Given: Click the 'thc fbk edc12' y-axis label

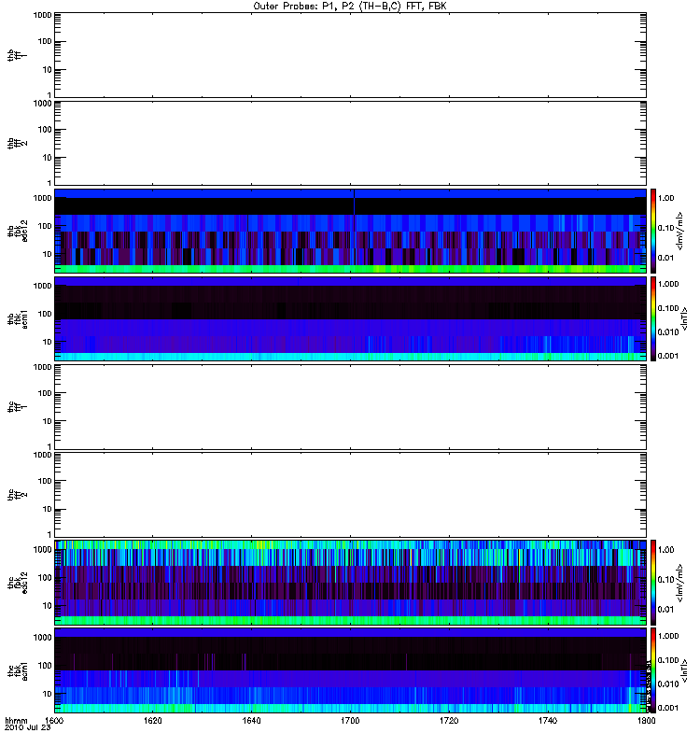Looking at the screenshot, I should [x=17, y=583].
